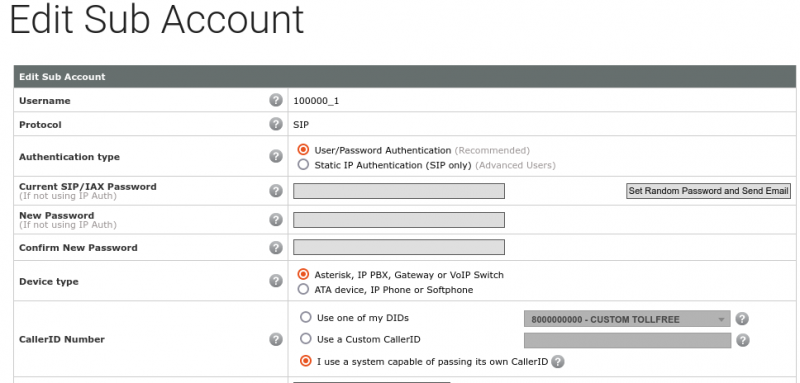Open help icon after 'passing its own CallerID'
Screen dimensions: 800x383
click(558, 362)
